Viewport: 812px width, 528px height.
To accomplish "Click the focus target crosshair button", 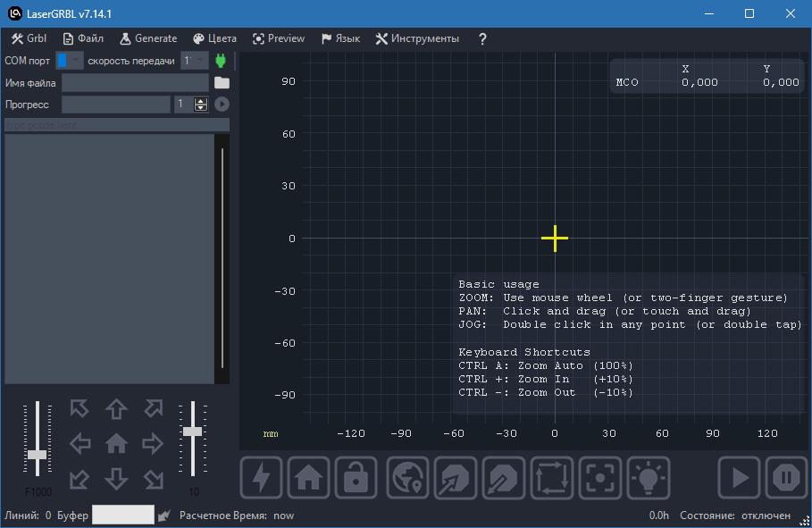I will click(x=600, y=477).
